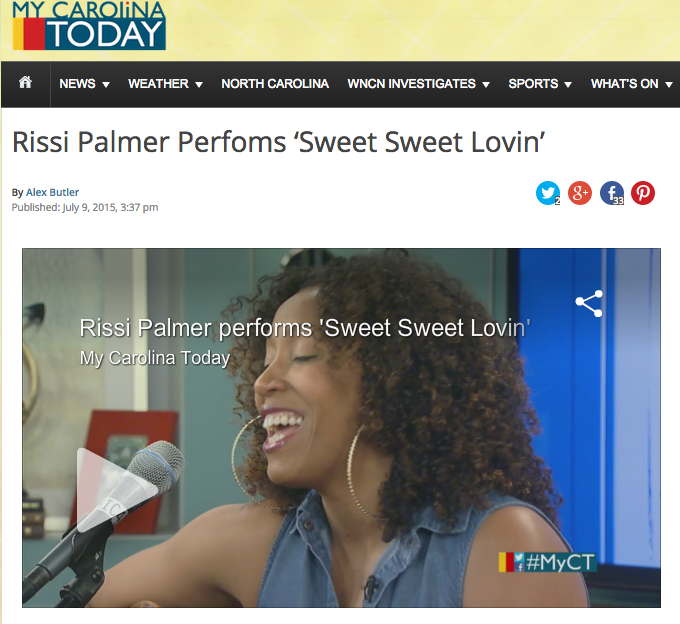The height and width of the screenshot is (624, 680).
Task: Expand the Sports dropdown arrow
Action: (568, 85)
